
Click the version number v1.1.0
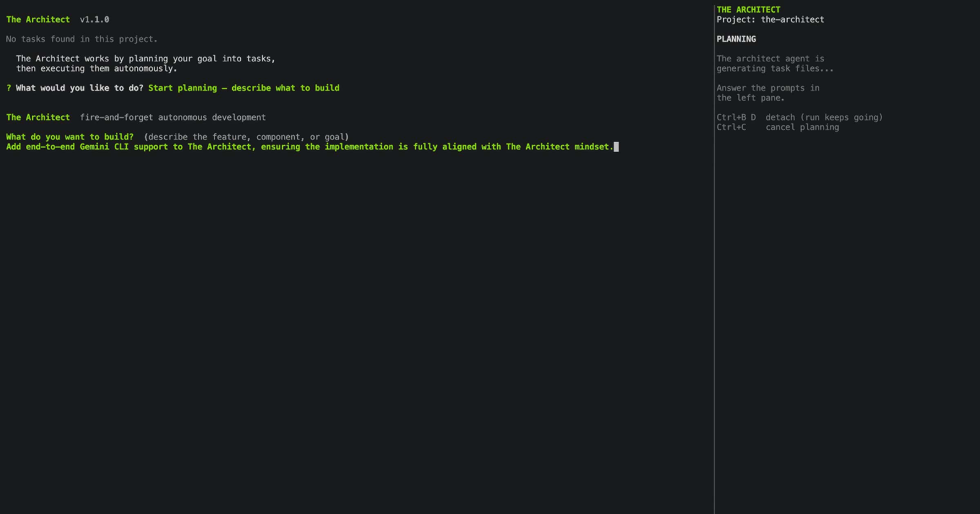coord(94,20)
